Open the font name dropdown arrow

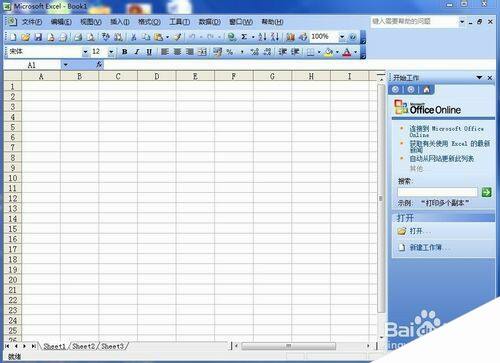85,52
